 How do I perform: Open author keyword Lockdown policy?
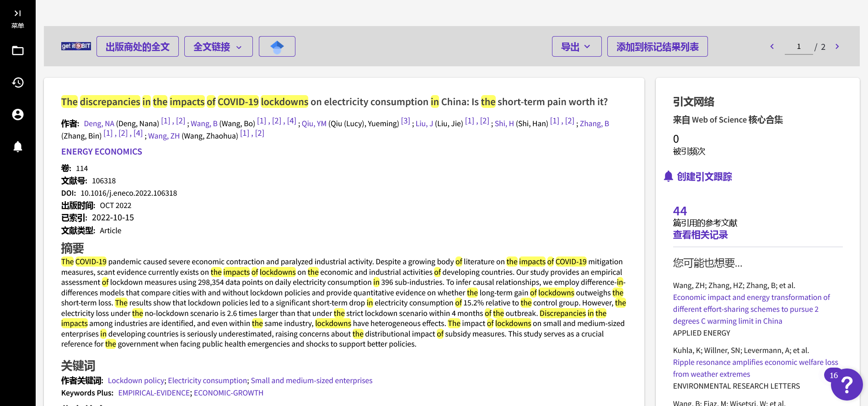click(x=136, y=380)
